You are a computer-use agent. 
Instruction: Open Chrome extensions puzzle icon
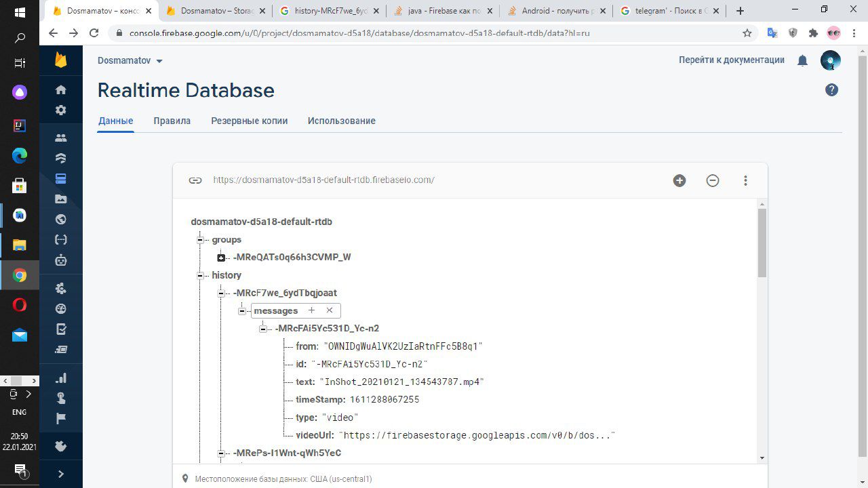(814, 33)
